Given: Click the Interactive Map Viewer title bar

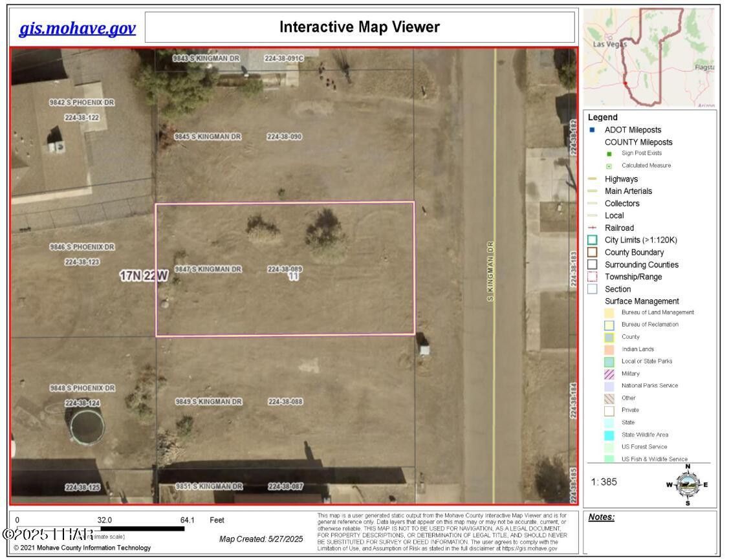Looking at the screenshot, I should point(359,27).
